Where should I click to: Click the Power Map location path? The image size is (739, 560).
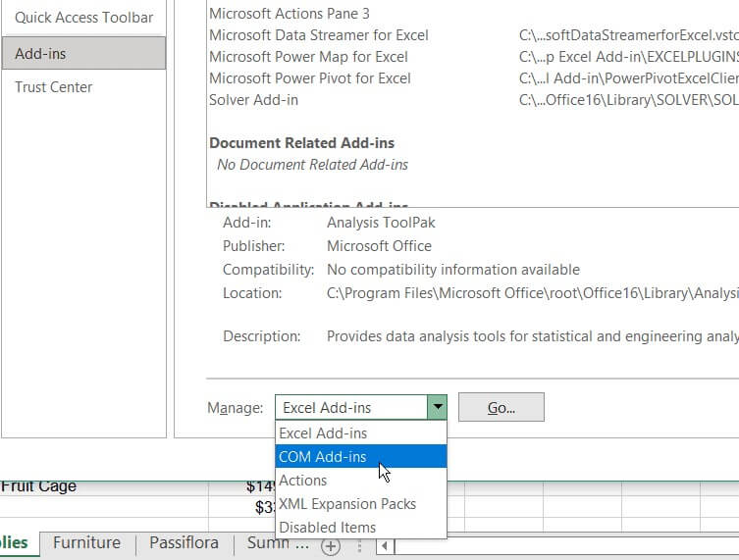(x=629, y=57)
